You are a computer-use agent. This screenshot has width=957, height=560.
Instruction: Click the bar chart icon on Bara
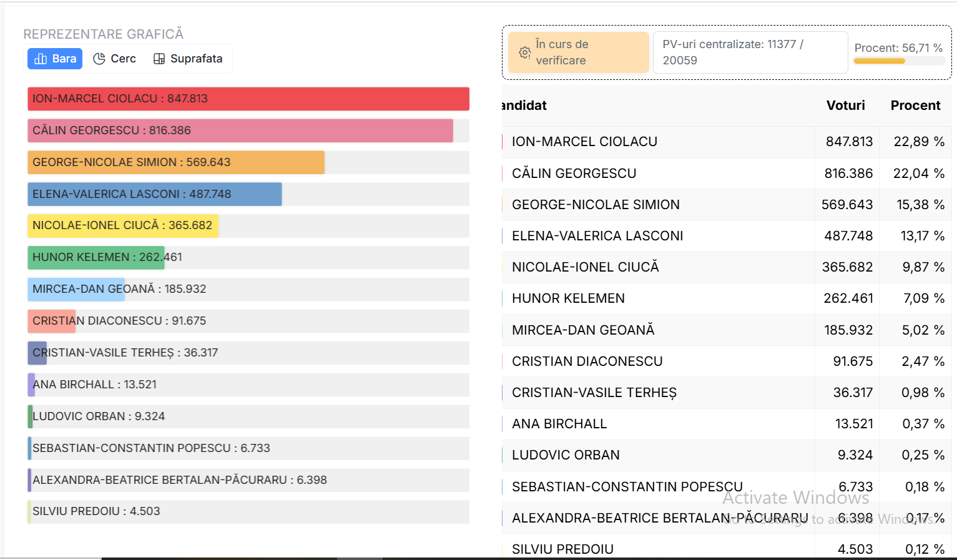(41, 59)
